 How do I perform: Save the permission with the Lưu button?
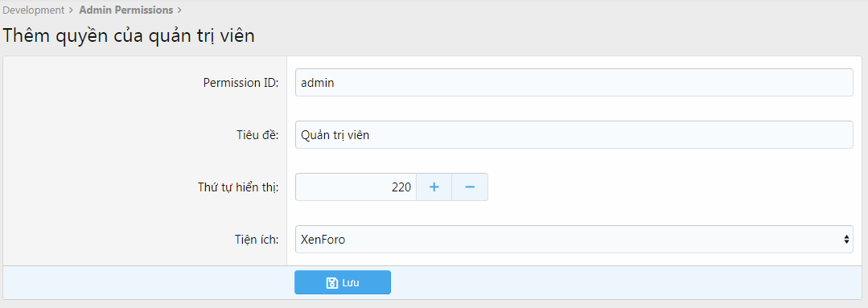343,282
